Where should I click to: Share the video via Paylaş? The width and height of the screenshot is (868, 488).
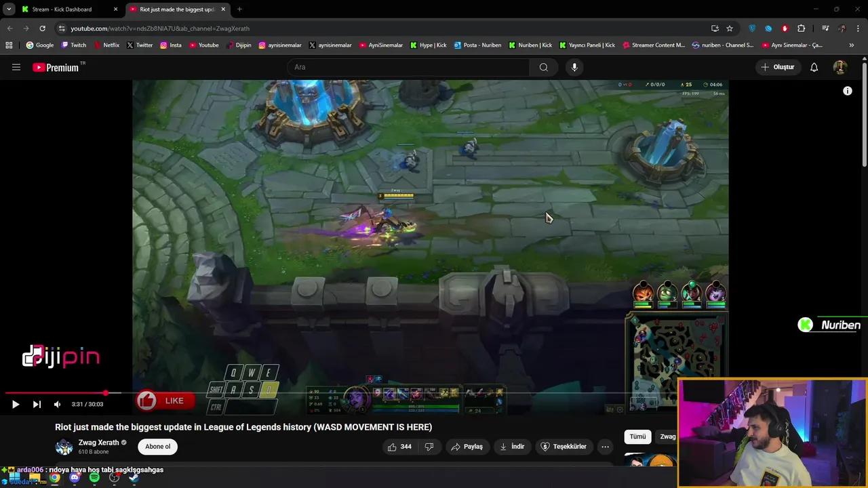pos(467,447)
